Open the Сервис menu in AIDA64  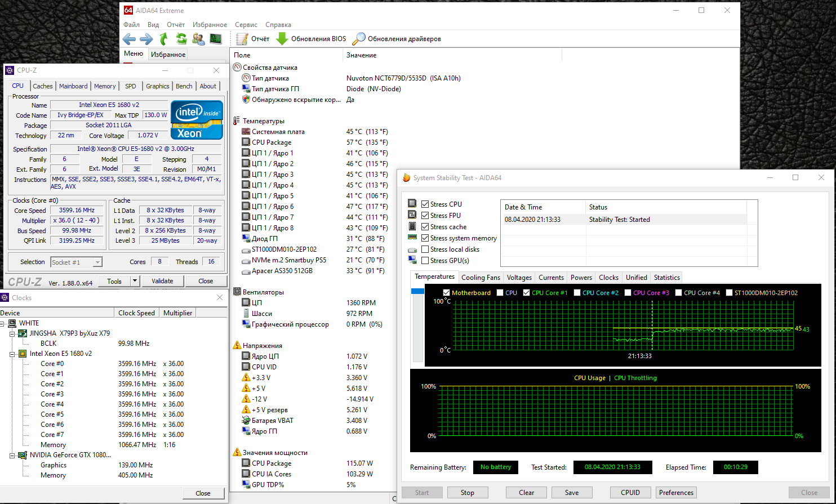pyautogui.click(x=246, y=25)
